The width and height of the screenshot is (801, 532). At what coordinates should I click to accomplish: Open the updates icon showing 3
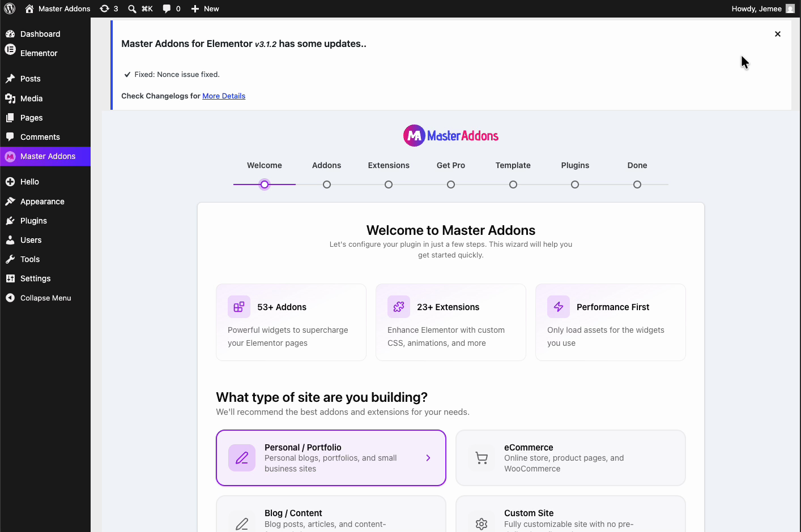tap(104, 8)
